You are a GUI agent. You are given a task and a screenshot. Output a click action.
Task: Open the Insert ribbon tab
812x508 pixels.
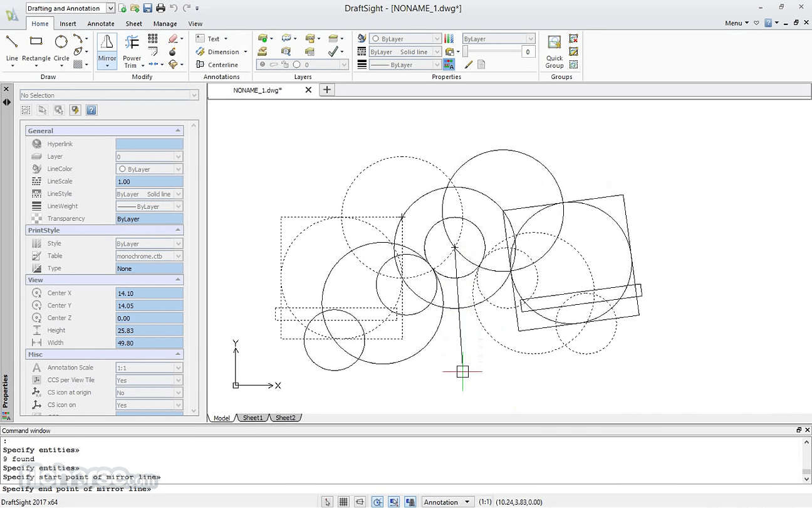coord(68,24)
